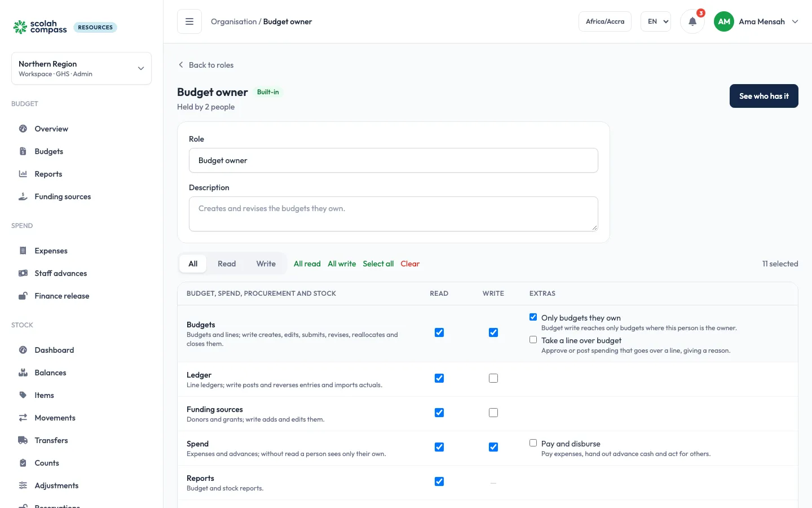
Task: Enable Ledger write permission
Action: [493, 378]
